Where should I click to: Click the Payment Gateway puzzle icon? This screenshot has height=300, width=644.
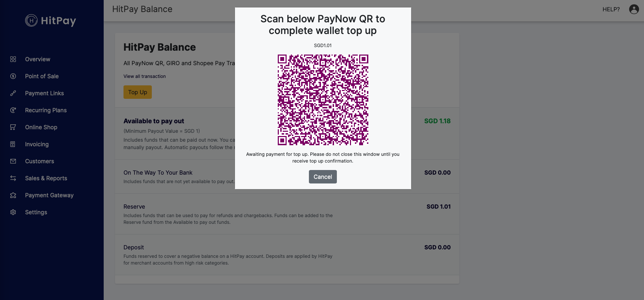pyautogui.click(x=13, y=195)
